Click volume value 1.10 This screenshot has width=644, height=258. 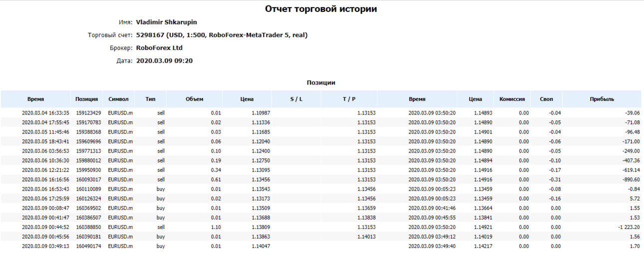pyautogui.click(x=215, y=227)
